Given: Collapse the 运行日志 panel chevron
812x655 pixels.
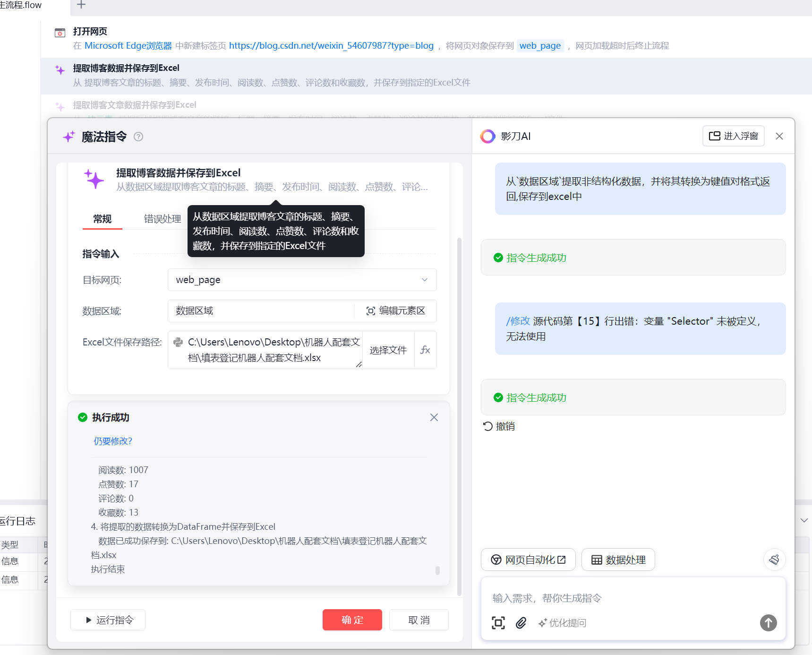Looking at the screenshot, I should (x=804, y=520).
